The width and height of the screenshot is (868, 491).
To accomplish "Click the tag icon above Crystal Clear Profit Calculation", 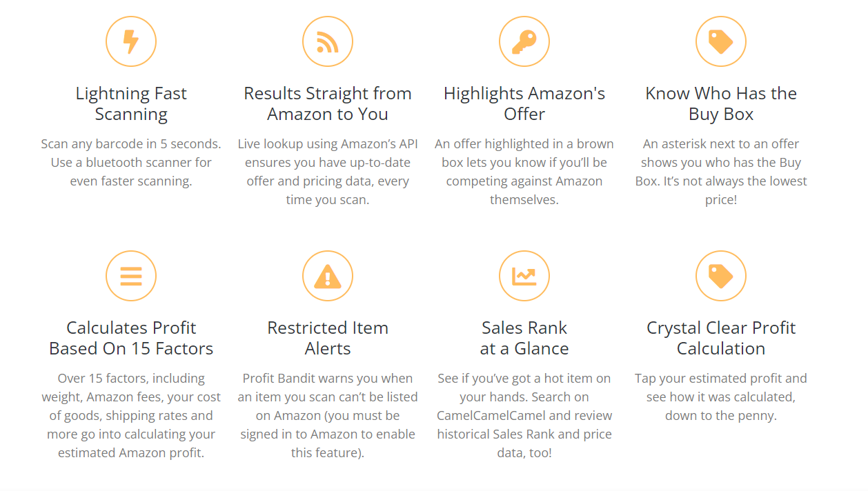I will [721, 276].
